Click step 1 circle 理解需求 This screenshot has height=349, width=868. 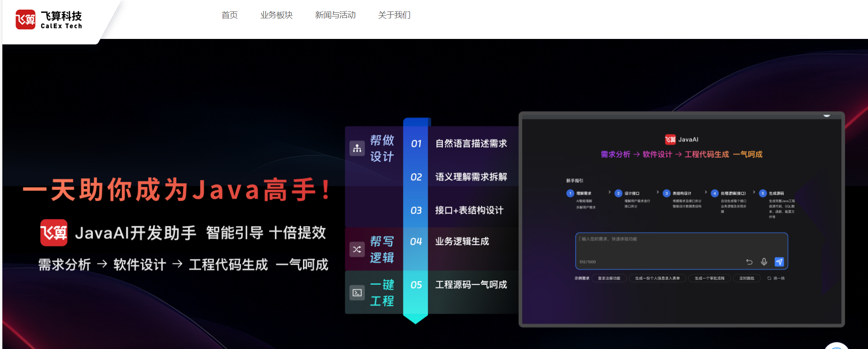570,193
